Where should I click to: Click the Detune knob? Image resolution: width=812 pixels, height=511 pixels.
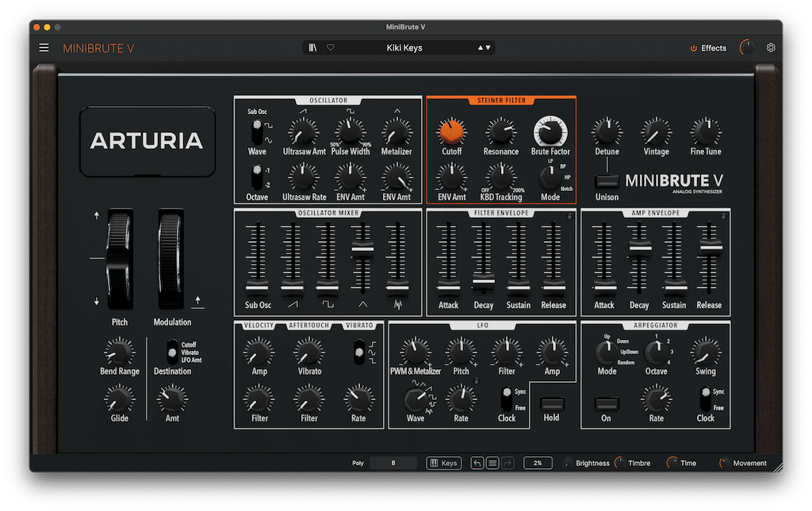click(607, 132)
